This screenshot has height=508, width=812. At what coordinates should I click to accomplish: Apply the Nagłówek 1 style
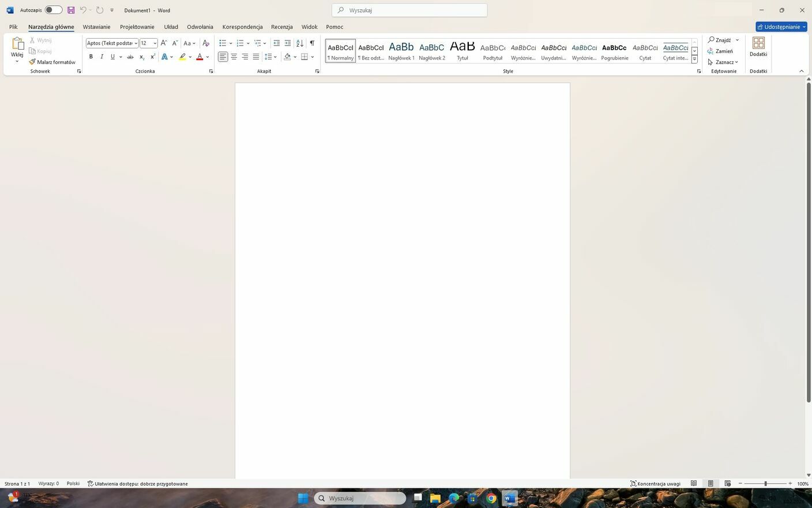401,51
